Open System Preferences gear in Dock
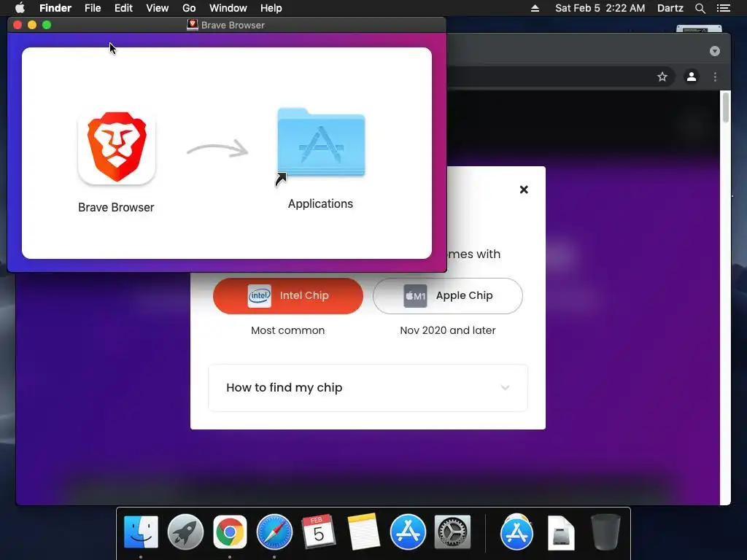The height and width of the screenshot is (560, 747). point(452,532)
